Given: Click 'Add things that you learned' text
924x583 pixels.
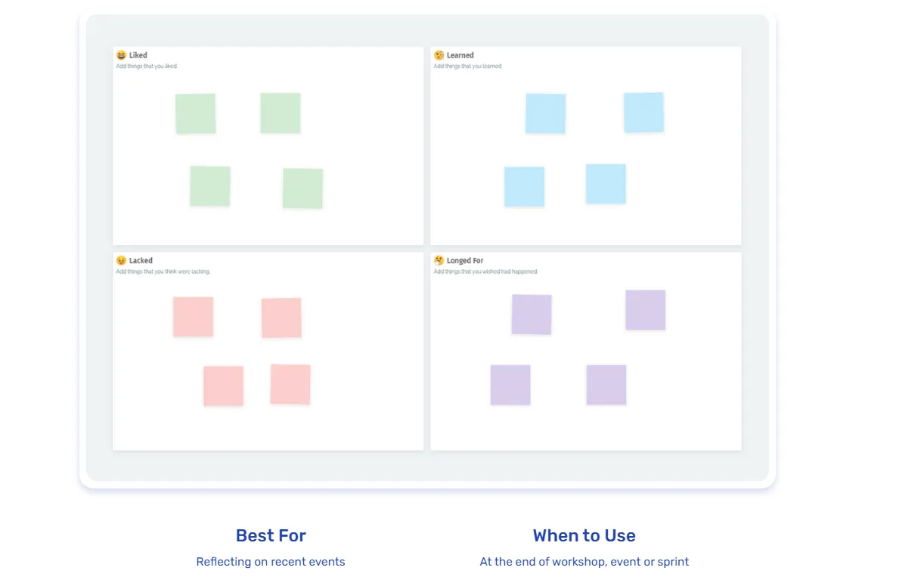Looking at the screenshot, I should click(467, 67).
